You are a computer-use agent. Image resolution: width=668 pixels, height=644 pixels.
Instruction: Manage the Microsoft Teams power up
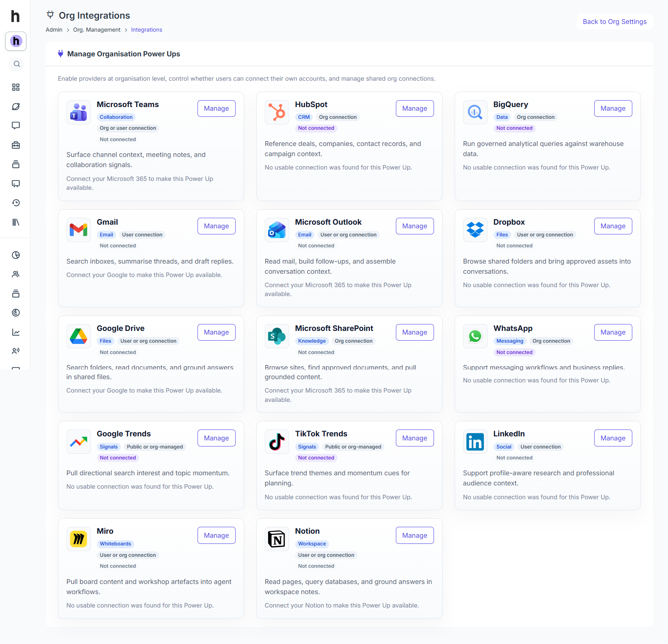pyautogui.click(x=217, y=108)
